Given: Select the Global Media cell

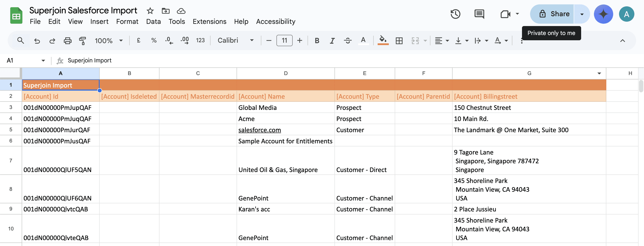Looking at the screenshot, I should point(285,108).
